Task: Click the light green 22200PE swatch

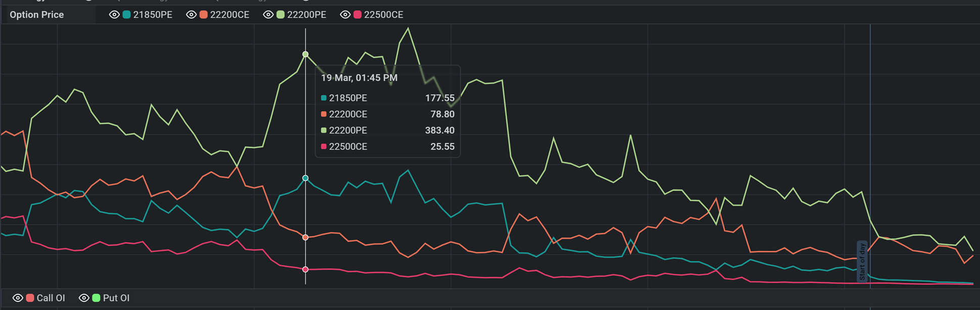Action: (x=281, y=15)
